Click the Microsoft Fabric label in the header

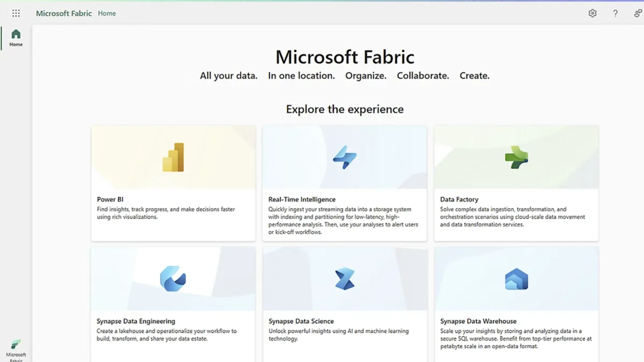[x=64, y=13]
